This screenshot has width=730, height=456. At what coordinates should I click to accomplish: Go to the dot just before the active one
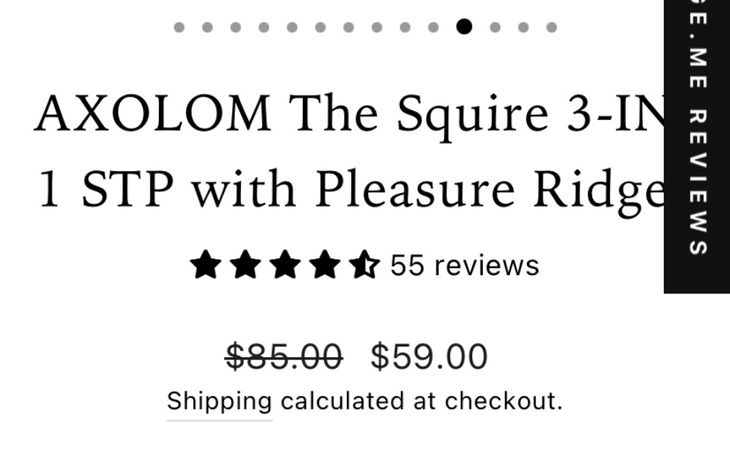pos(434,27)
